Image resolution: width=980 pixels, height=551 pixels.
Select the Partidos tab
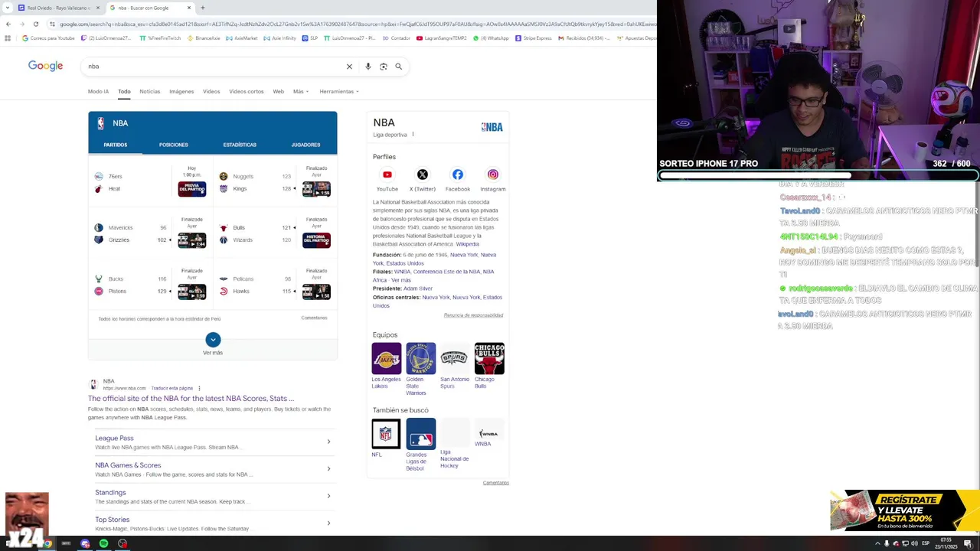(x=116, y=145)
